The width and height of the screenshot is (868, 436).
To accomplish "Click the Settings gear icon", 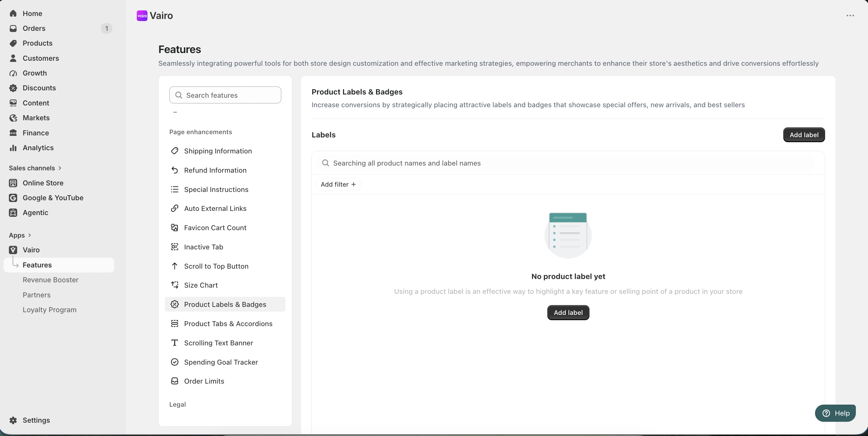I will coord(13,420).
